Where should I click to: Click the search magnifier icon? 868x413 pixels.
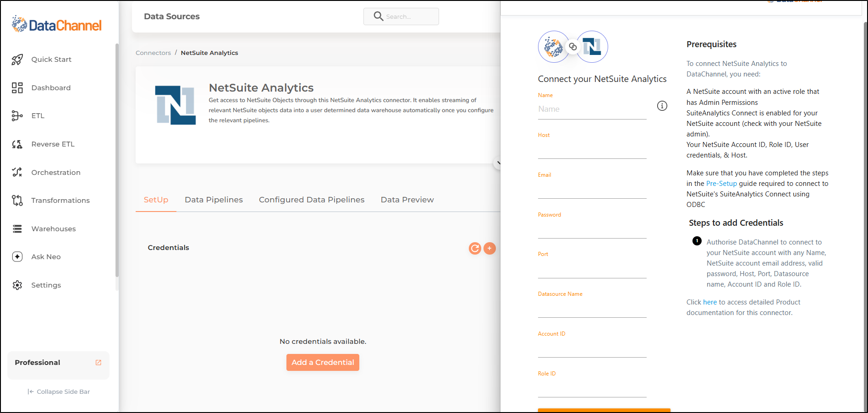pyautogui.click(x=378, y=16)
